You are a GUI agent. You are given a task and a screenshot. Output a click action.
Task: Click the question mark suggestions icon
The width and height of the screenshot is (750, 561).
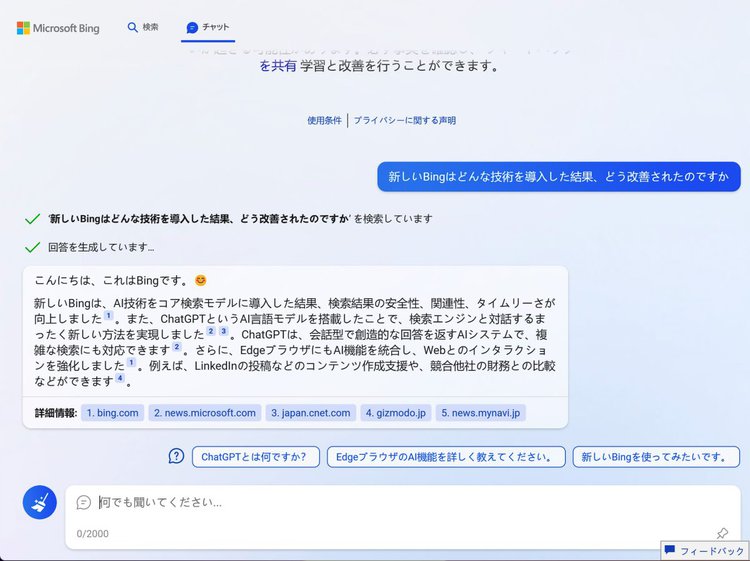[176, 456]
